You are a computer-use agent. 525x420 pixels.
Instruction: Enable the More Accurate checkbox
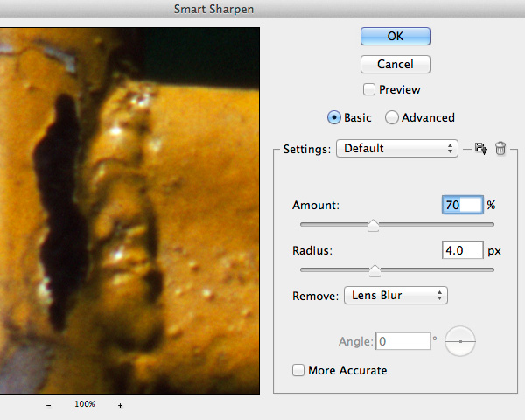[x=299, y=370]
